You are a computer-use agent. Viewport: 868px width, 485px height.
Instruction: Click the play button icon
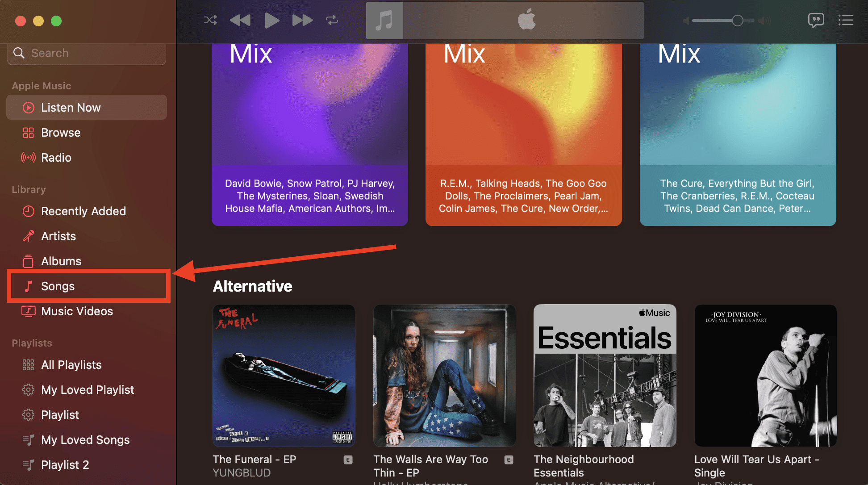coord(271,20)
